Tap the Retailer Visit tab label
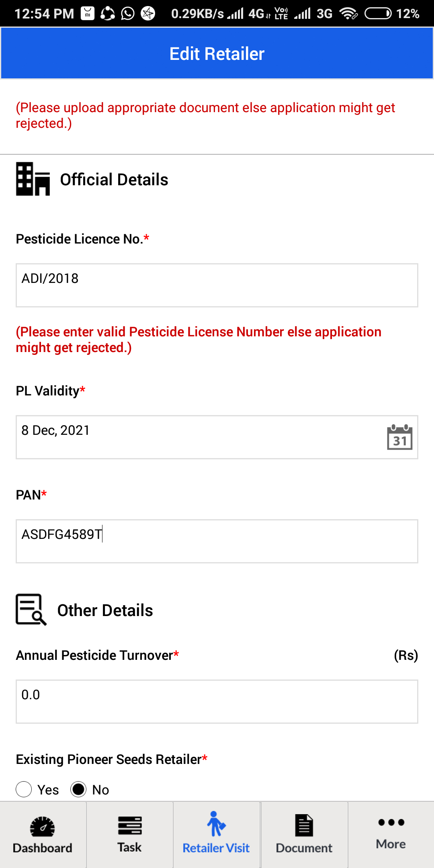 [216, 848]
